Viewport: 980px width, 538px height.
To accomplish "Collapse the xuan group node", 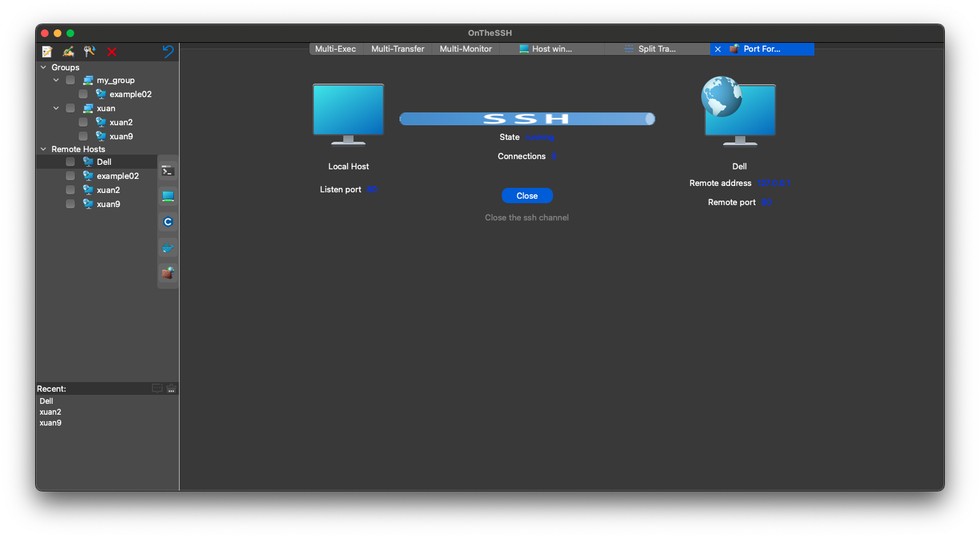I will coord(56,109).
